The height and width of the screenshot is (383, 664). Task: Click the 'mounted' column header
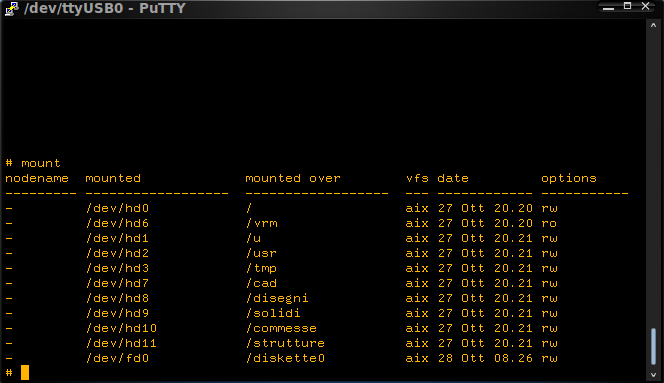point(113,178)
